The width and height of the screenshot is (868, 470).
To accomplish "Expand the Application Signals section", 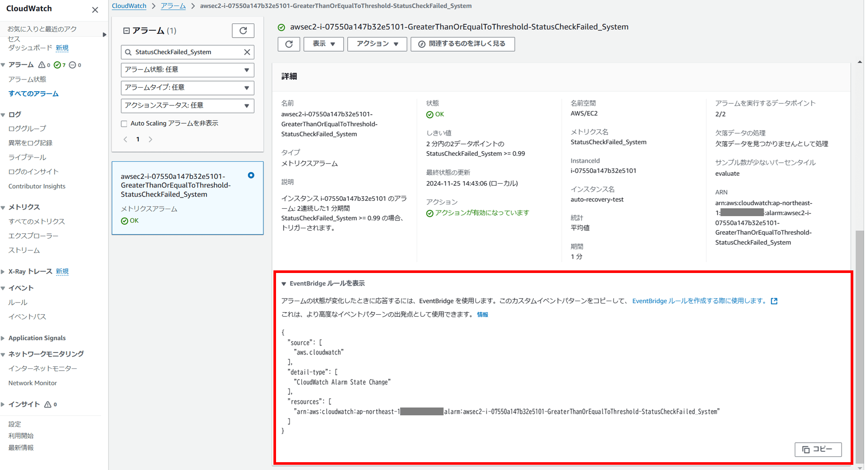I will click(3, 338).
